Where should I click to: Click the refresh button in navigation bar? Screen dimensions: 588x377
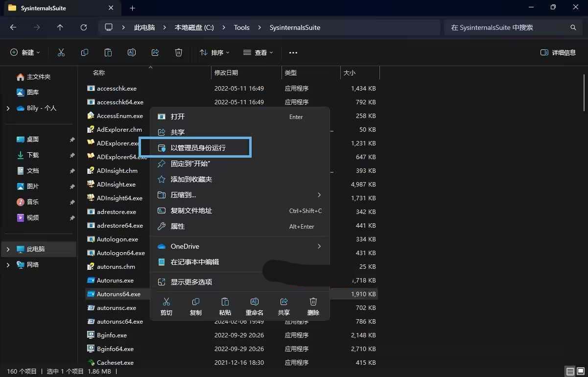click(84, 27)
